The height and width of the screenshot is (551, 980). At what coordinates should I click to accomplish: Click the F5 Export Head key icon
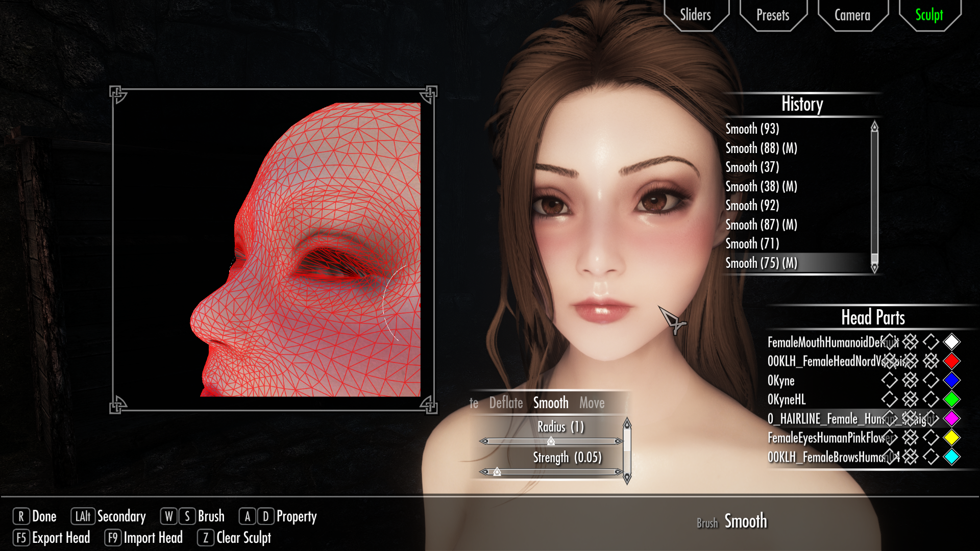[21, 538]
